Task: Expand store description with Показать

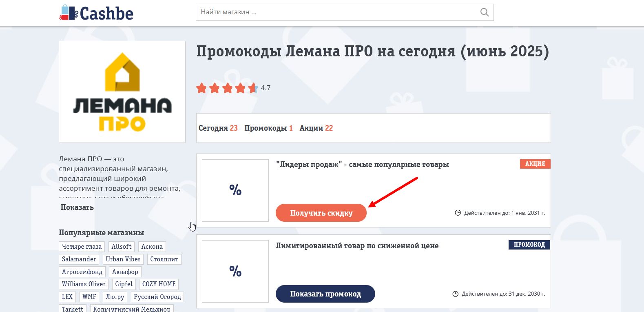Action: tap(77, 207)
